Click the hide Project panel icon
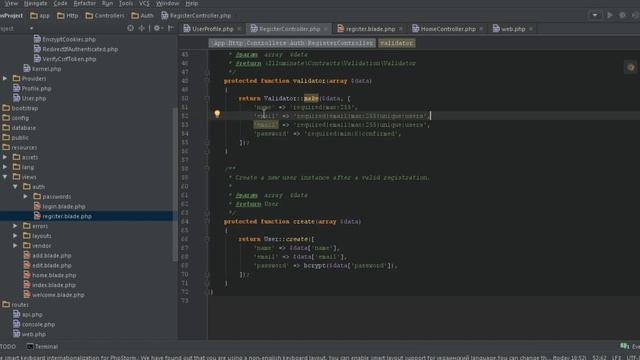 [171, 28]
